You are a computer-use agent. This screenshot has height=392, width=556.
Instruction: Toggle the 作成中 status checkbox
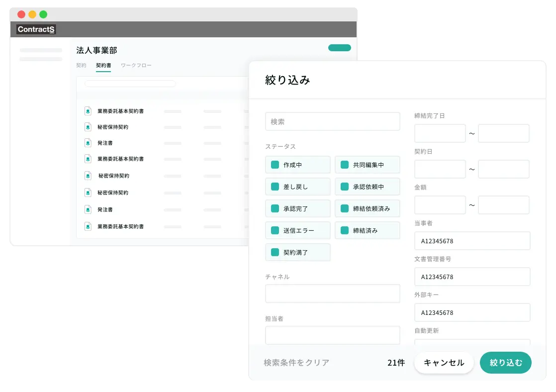pyautogui.click(x=275, y=165)
